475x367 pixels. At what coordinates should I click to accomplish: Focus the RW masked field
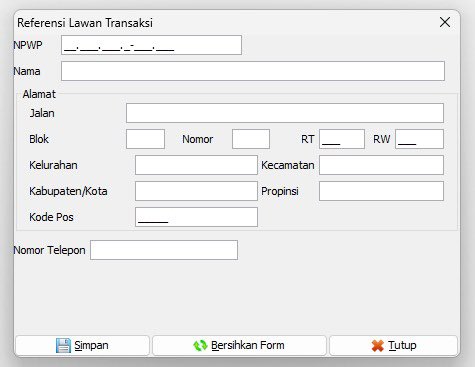[x=419, y=139]
